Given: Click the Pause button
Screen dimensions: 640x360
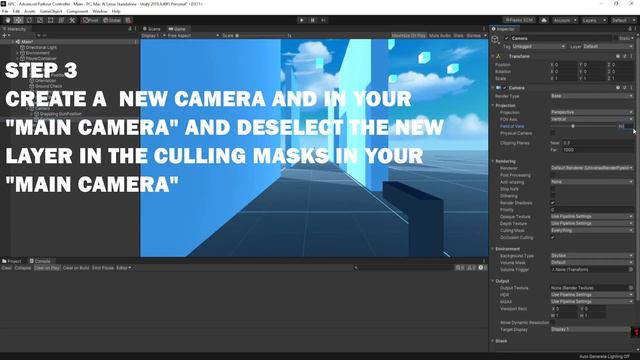Looking at the screenshot, I should 313,20.
